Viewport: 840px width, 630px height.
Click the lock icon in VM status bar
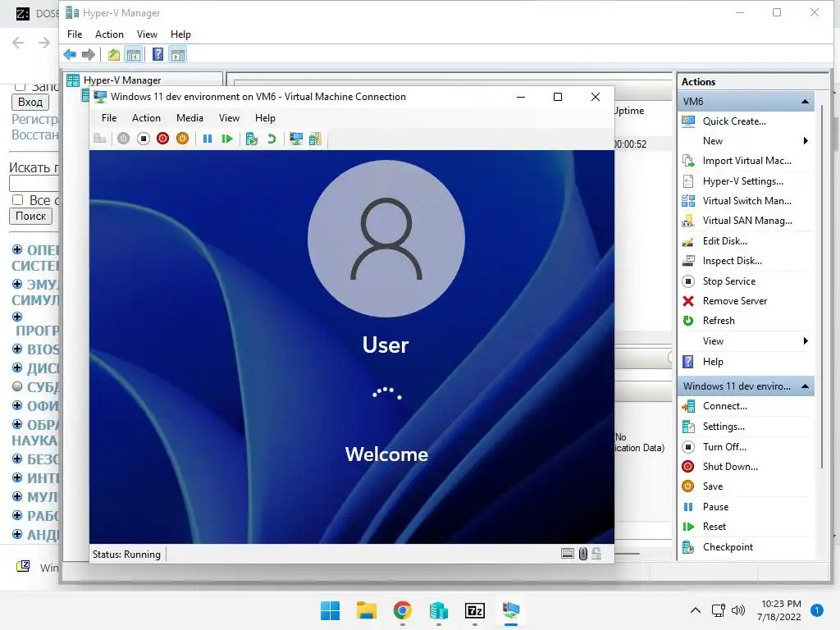pyautogui.click(x=596, y=554)
